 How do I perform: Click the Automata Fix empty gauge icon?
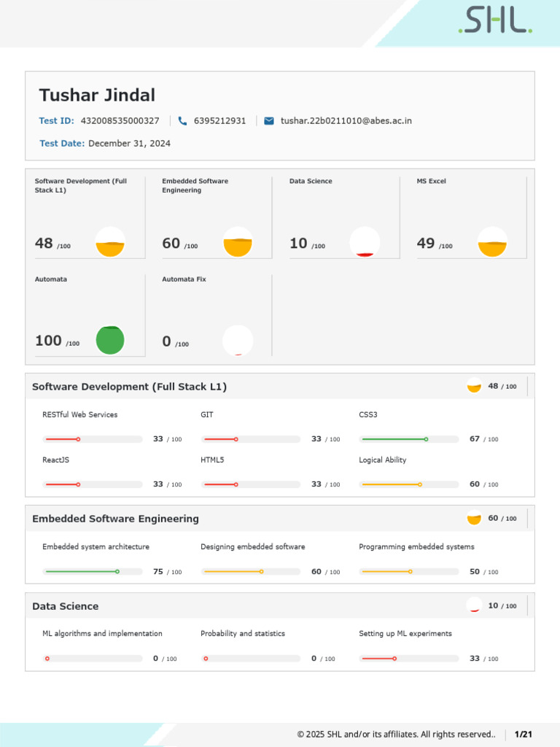(238, 341)
